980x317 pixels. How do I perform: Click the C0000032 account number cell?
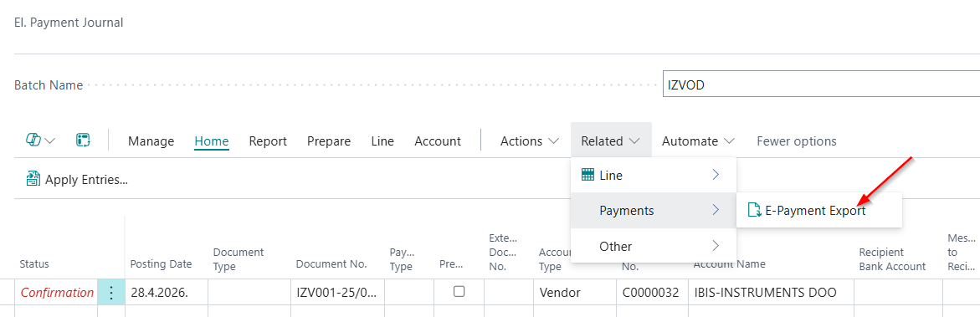(653, 292)
